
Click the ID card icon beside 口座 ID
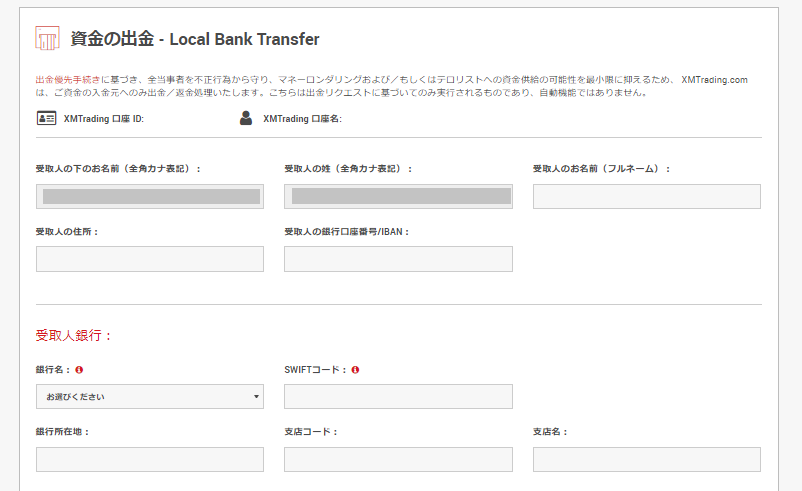46,118
